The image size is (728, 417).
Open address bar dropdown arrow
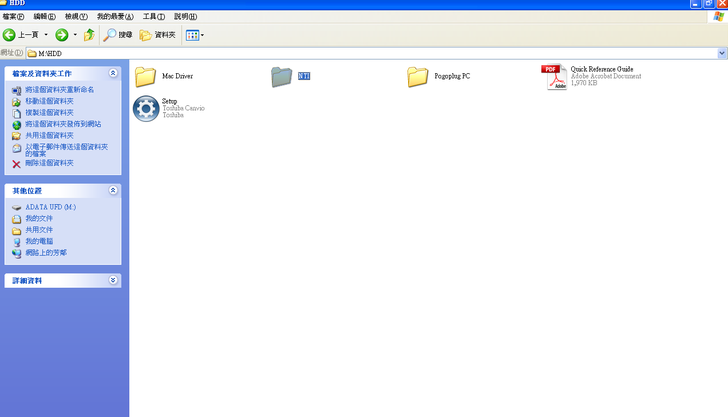coord(722,53)
